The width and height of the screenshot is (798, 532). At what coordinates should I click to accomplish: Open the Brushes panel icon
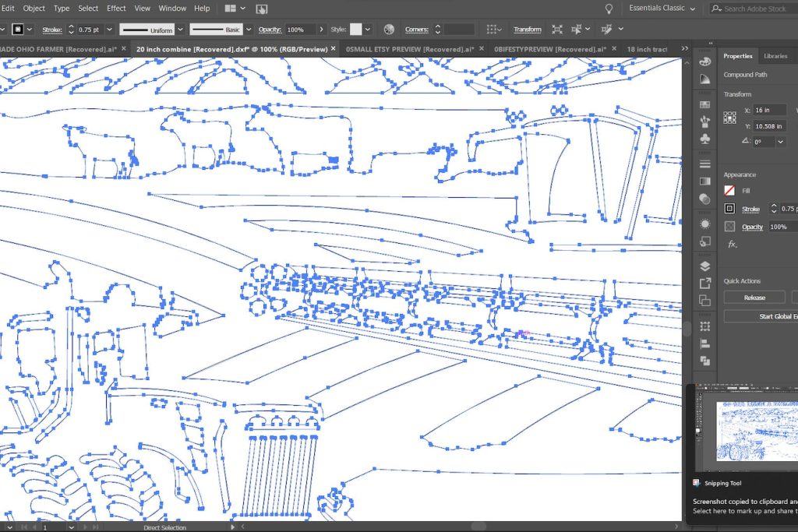pos(705,121)
